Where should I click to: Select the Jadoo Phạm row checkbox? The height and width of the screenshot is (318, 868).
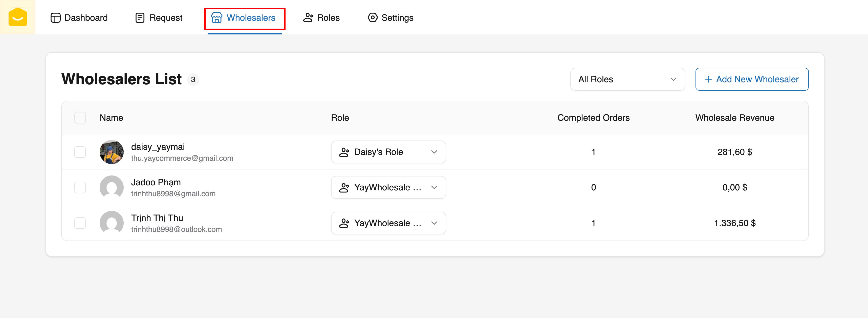click(x=80, y=188)
